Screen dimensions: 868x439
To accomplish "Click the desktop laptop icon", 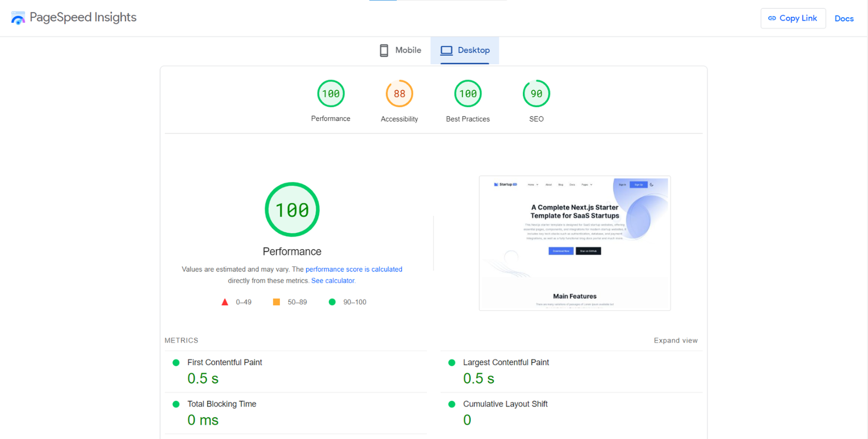I will (x=446, y=50).
